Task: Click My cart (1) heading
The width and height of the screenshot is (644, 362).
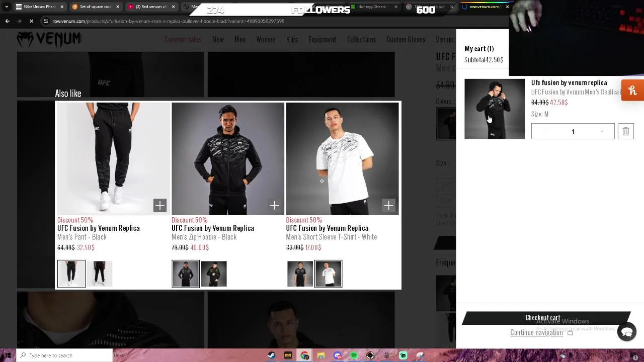Action: (479, 49)
